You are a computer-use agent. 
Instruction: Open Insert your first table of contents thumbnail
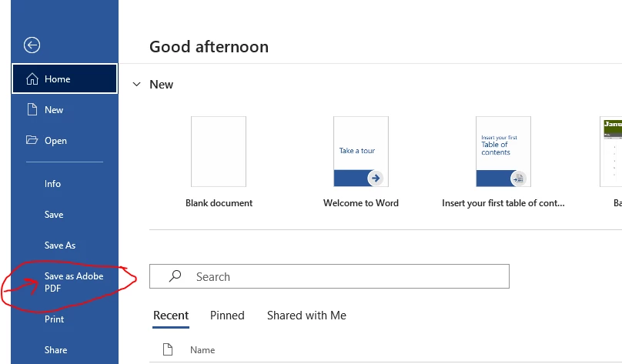503,152
